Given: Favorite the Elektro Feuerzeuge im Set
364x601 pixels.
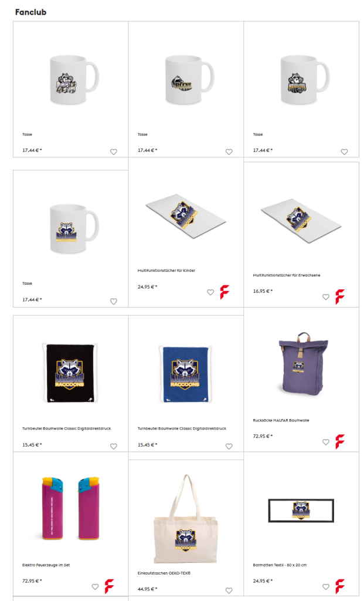Looking at the screenshot, I should (96, 586).
